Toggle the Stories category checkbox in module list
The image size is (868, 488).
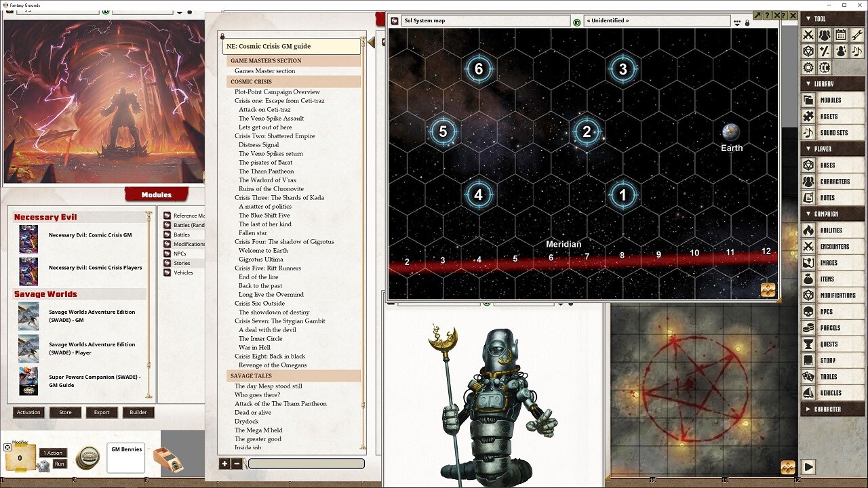167,263
